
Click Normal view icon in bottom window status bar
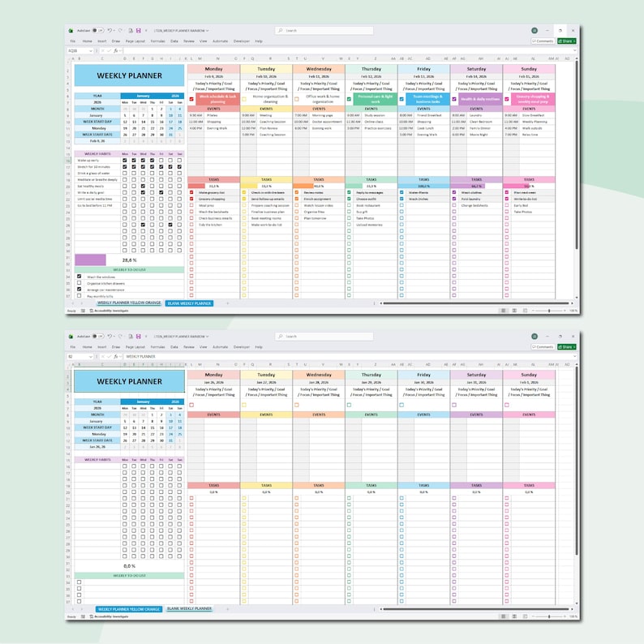click(504, 616)
